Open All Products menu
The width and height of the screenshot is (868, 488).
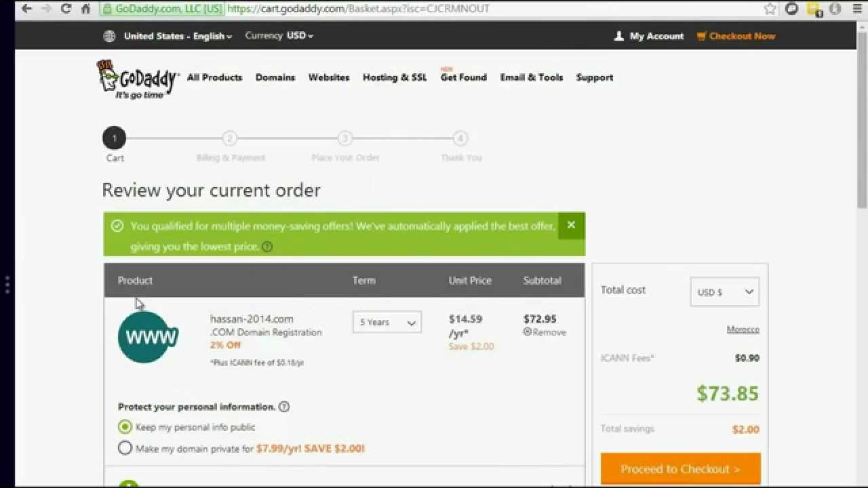pyautogui.click(x=214, y=77)
